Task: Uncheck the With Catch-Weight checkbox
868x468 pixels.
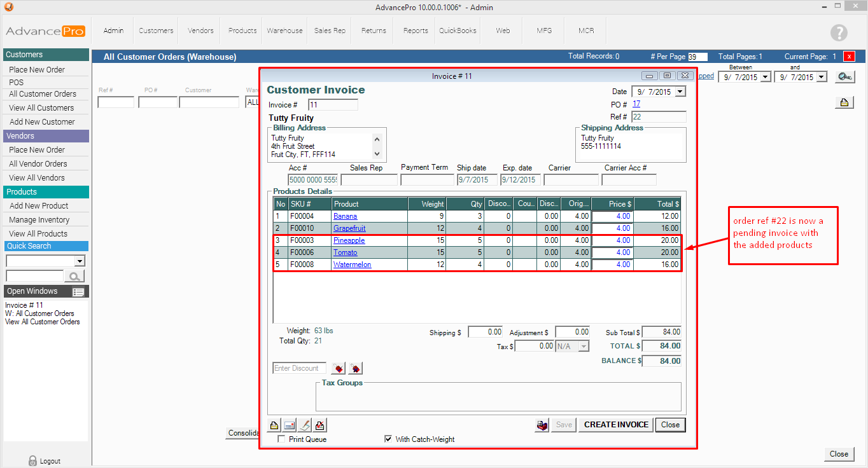Action: [x=388, y=439]
